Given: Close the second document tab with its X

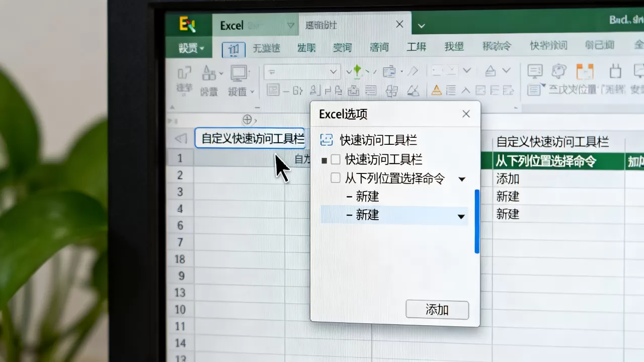Looking at the screenshot, I should pyautogui.click(x=399, y=25).
